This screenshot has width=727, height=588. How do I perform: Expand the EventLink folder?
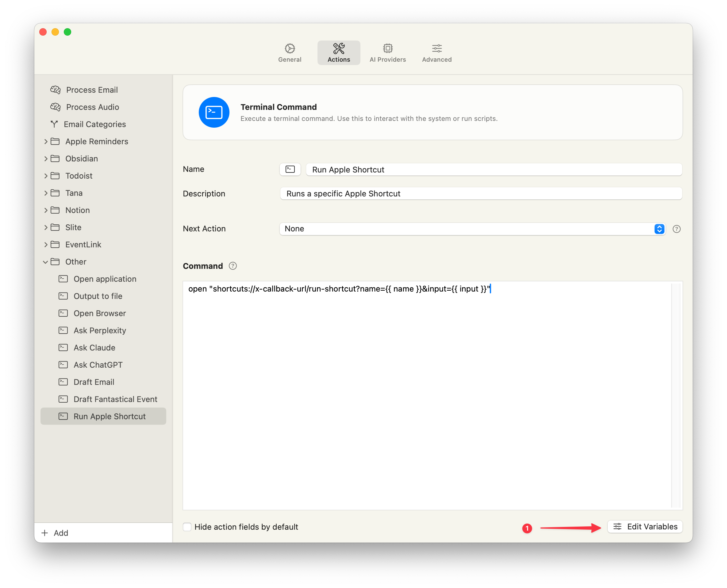point(45,245)
